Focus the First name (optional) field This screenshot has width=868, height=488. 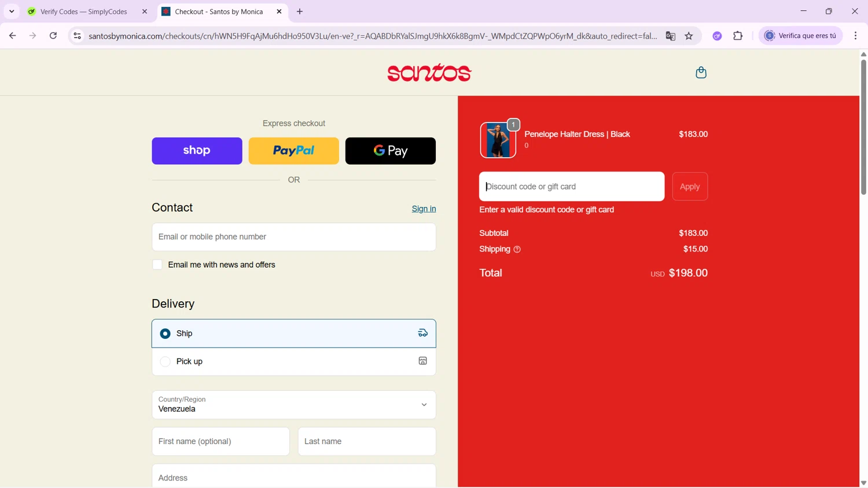(220, 441)
